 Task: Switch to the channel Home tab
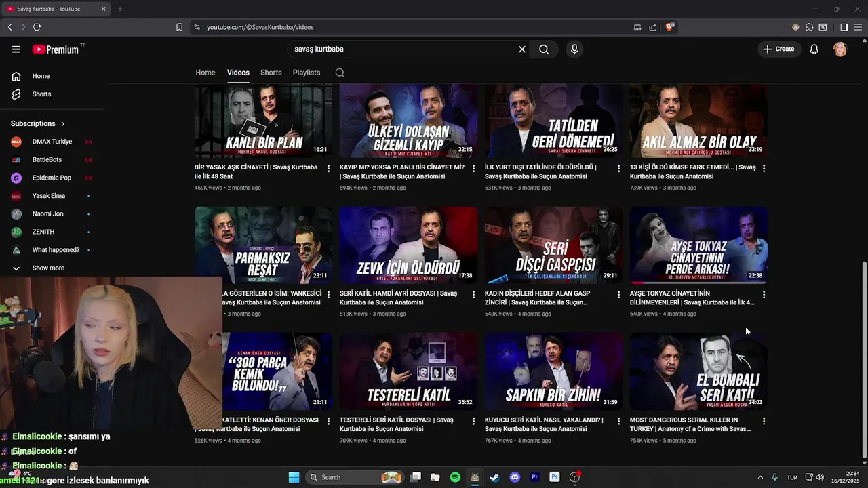point(205,73)
